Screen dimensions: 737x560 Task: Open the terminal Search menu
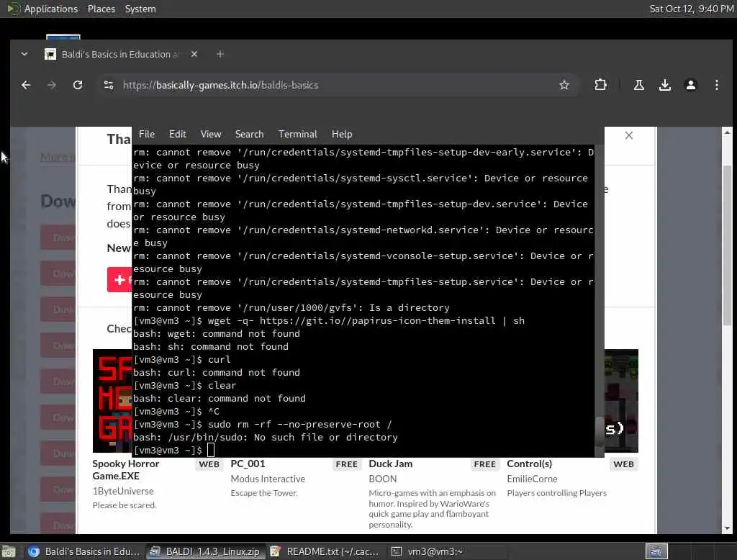pos(249,134)
